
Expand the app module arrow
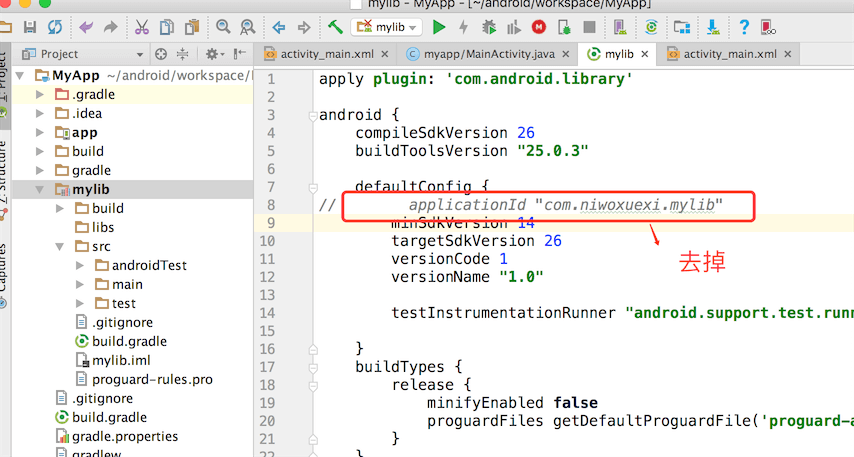click(40, 132)
